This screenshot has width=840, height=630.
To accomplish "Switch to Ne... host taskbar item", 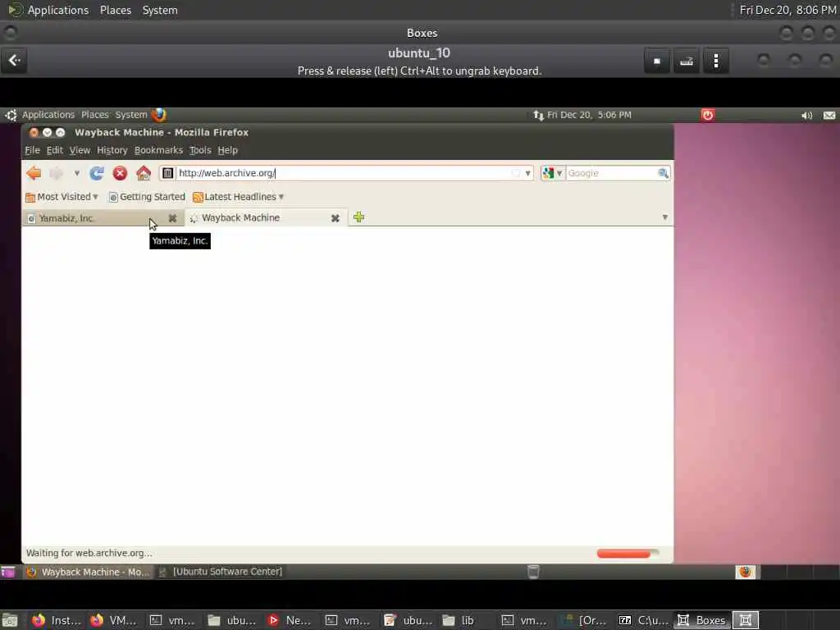I will (x=290, y=620).
